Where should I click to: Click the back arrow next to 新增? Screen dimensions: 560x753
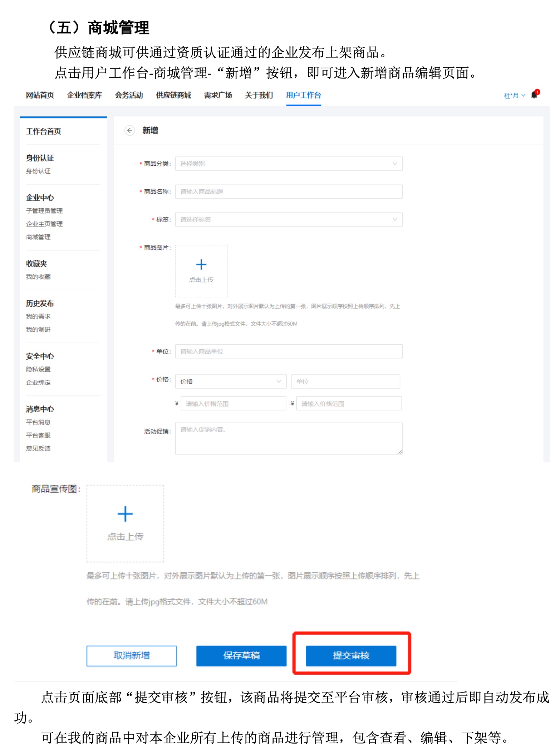click(130, 131)
